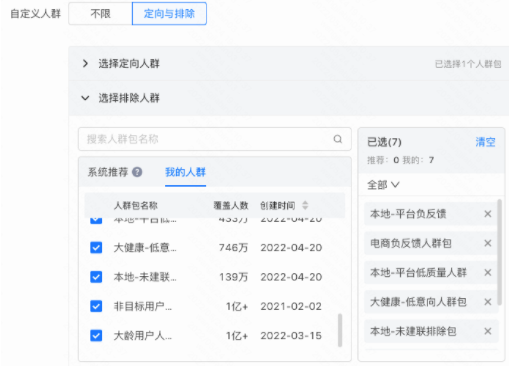Remove 电商负反馈人群包 from selected
The image size is (509, 366).
(x=488, y=243)
